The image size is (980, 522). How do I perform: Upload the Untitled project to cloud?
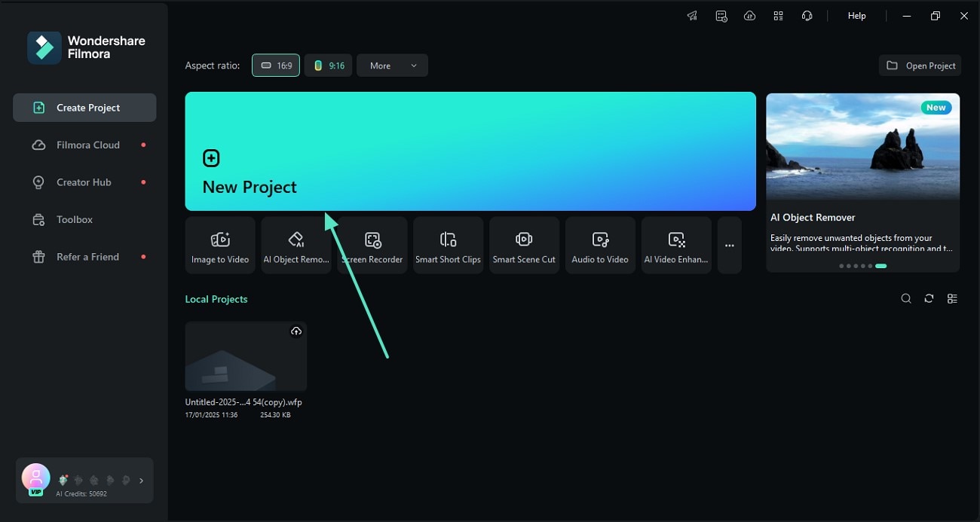296,331
